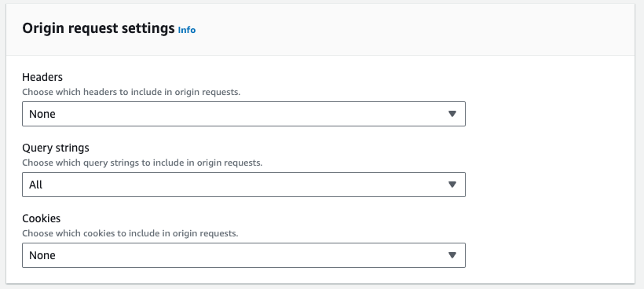Click 'Choose which headers to include' description
Image resolution: width=644 pixels, height=289 pixels.
coord(131,92)
